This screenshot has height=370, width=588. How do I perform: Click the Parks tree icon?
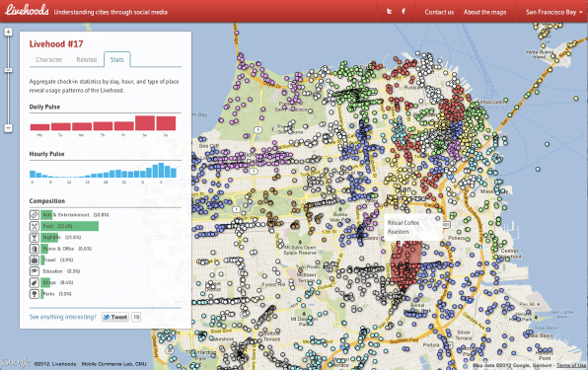pos(35,293)
